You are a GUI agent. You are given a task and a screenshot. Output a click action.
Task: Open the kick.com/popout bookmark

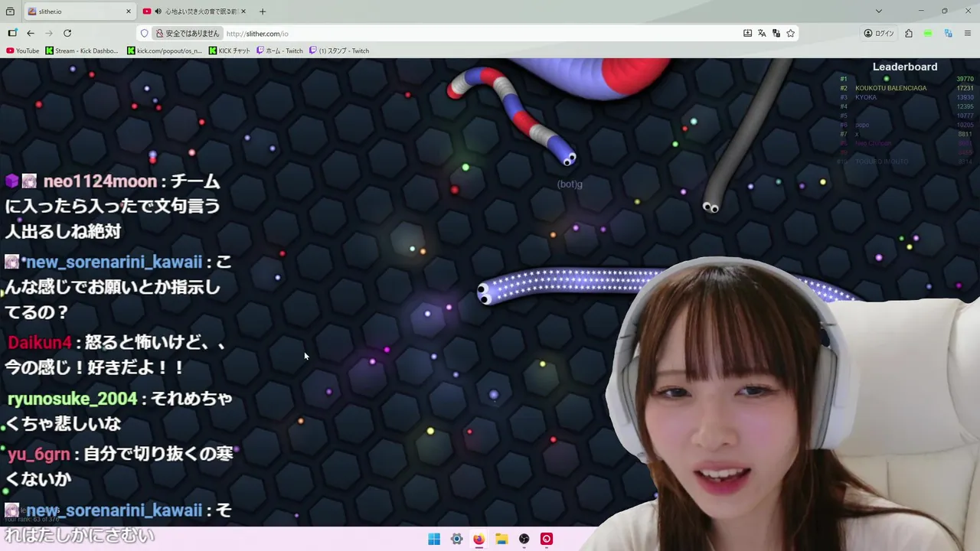coord(165,51)
